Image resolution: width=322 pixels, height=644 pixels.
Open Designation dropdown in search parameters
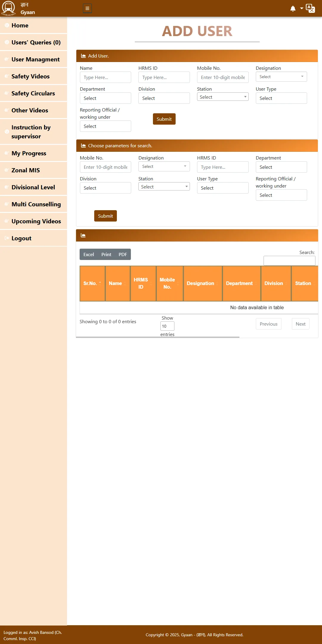[164, 166]
